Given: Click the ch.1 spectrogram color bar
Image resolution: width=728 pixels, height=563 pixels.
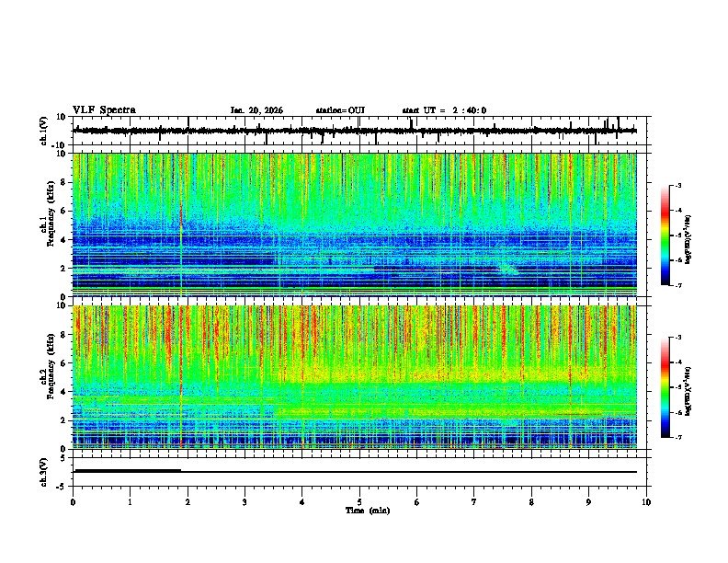Looking at the screenshot, I should pyautogui.click(x=665, y=236).
